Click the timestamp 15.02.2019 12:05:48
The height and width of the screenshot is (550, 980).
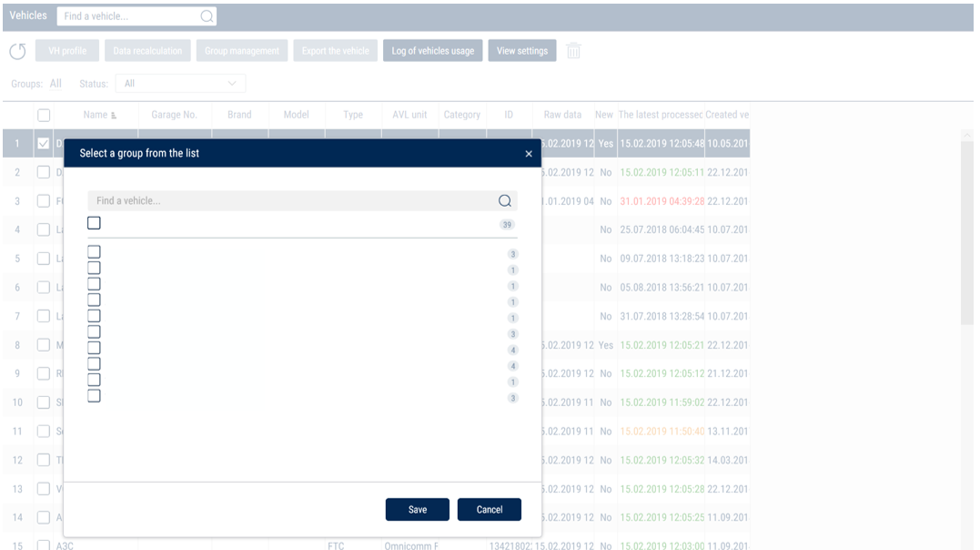click(x=662, y=144)
